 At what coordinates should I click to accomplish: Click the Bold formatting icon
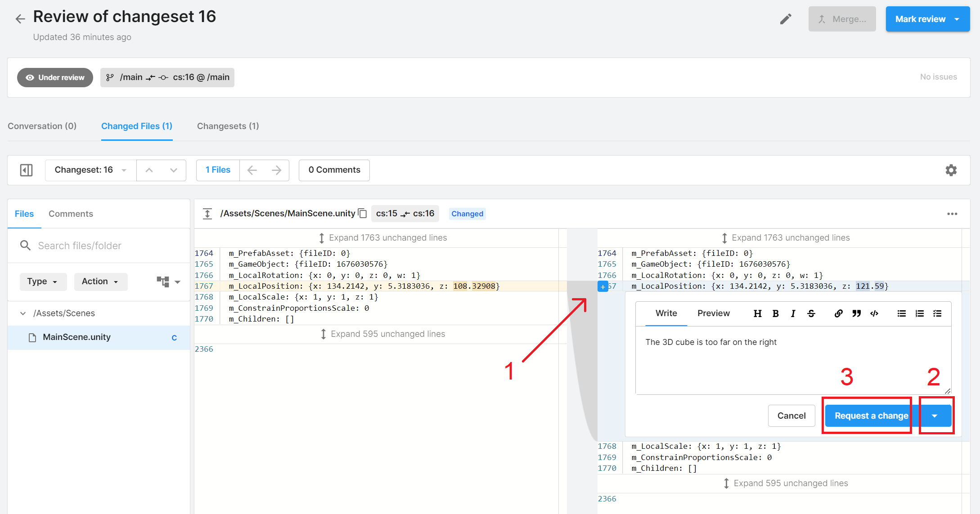(775, 313)
